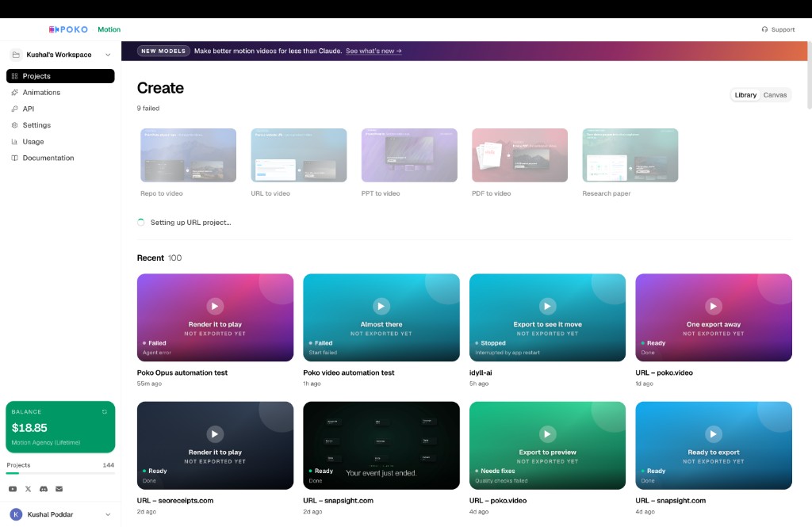This screenshot has height=527, width=812.
Task: Refresh the balance with the refresh icon
Action: pos(105,411)
